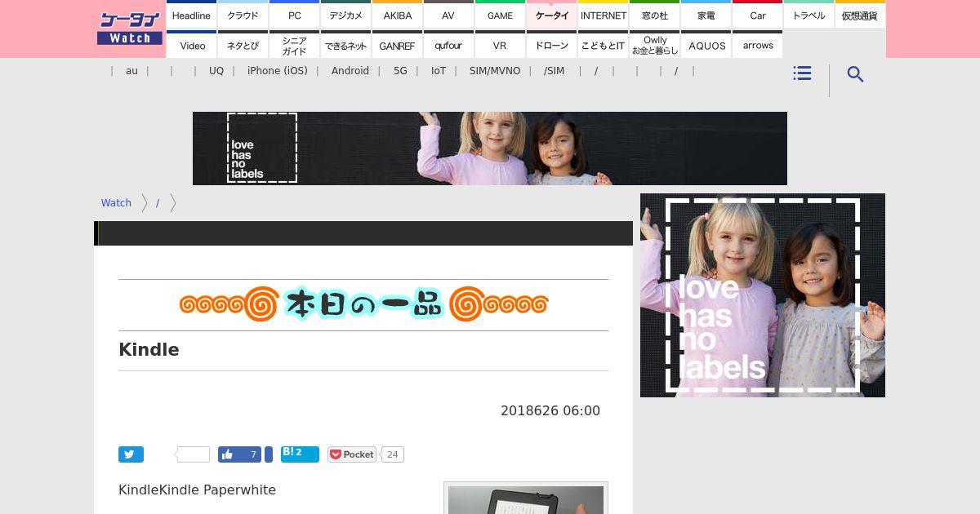The width and height of the screenshot is (980, 514).
Task: Follow the Watch breadcrumb link
Action: click(x=116, y=203)
